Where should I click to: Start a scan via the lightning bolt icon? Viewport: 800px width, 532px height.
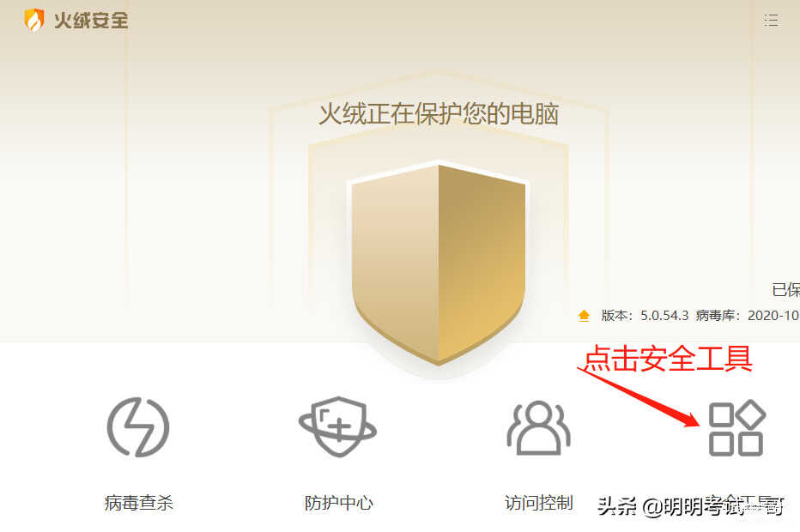(138, 427)
